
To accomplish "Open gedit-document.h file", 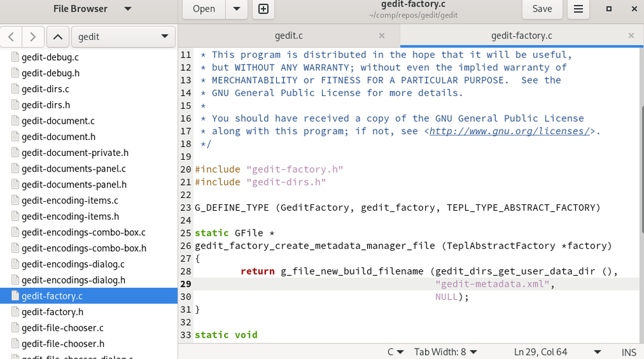I will click(59, 137).
